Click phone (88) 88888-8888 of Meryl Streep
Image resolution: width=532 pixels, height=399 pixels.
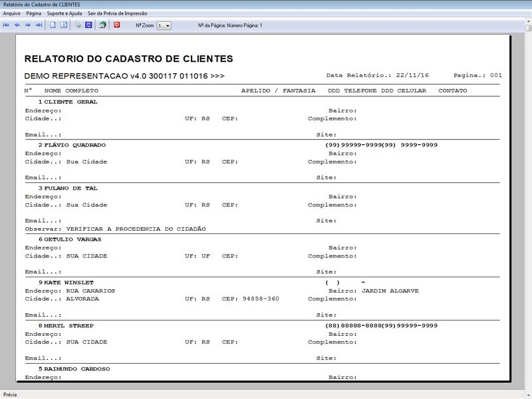coord(353,326)
